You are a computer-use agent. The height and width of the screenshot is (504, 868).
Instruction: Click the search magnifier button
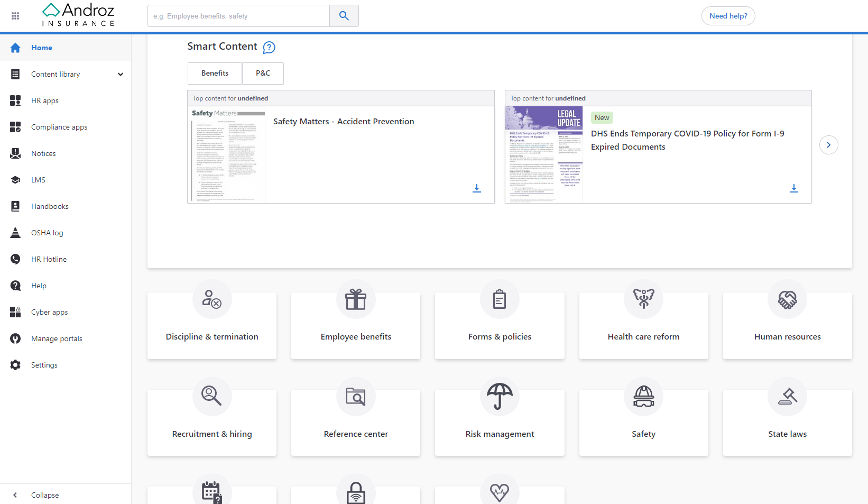point(344,16)
